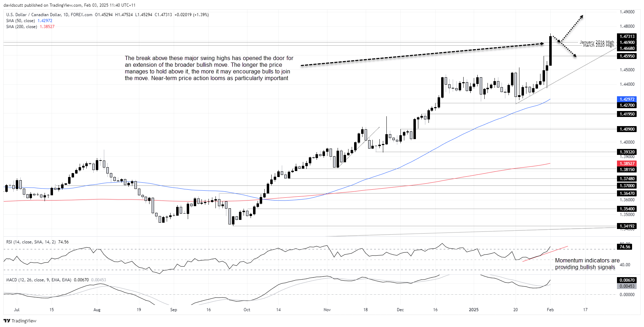Select the SMA (50, close) legend

(29, 21)
